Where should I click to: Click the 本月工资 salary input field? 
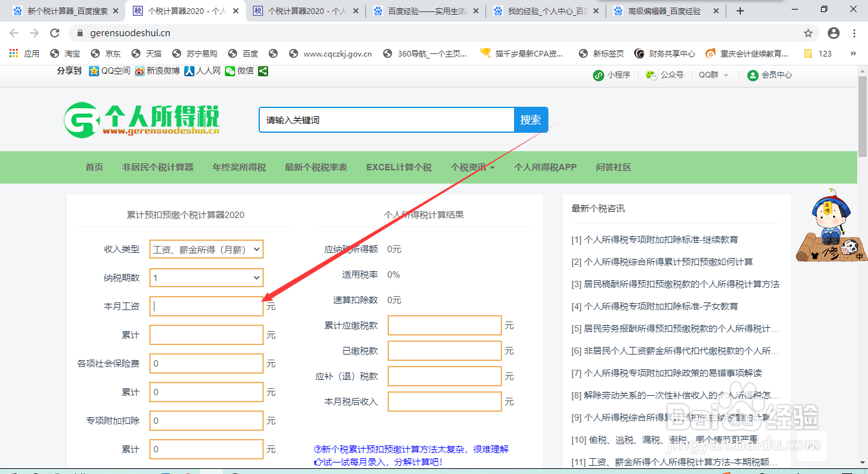(x=207, y=306)
